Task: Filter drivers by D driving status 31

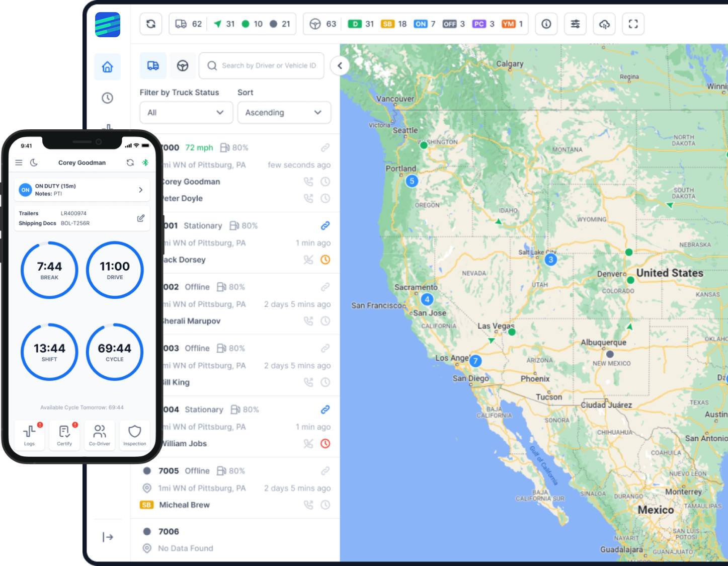Action: point(361,24)
